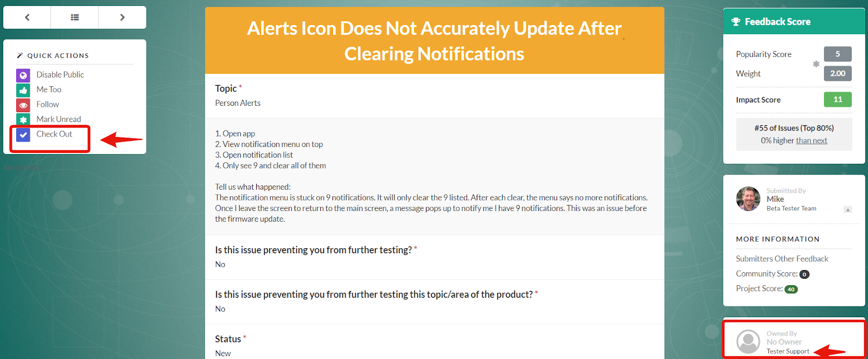Click Mike's profile photo thumbnail
Image resolution: width=868 pixels, height=359 pixels.
pyautogui.click(x=748, y=198)
